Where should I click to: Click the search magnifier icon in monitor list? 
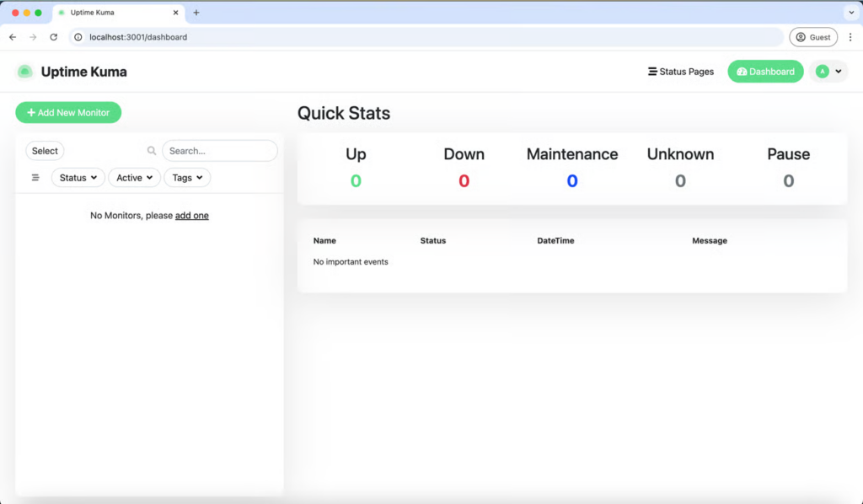coord(152,150)
